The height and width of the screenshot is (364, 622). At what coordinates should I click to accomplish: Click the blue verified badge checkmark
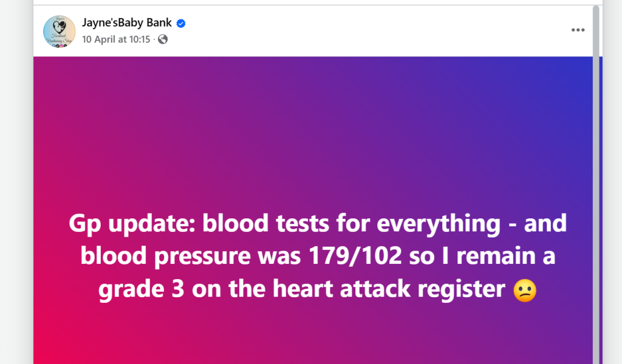(181, 24)
